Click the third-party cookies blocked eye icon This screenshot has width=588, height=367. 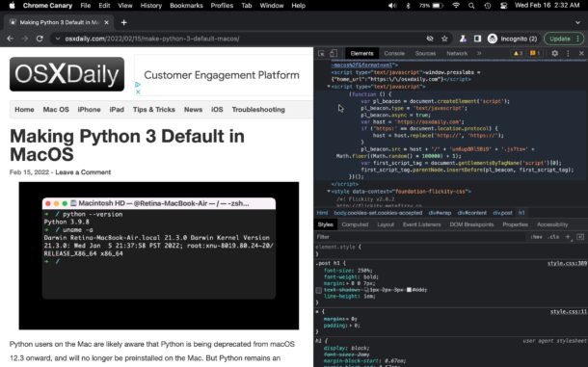tap(430, 39)
